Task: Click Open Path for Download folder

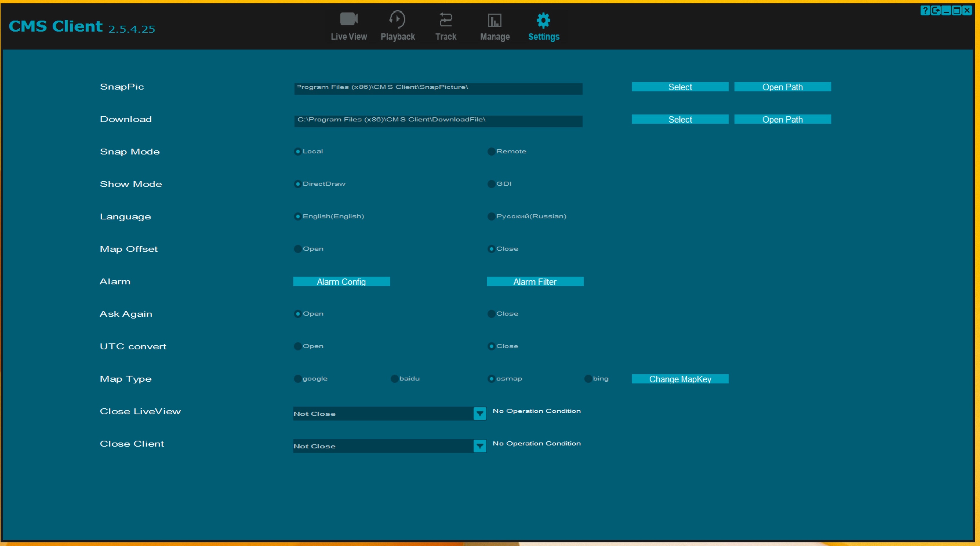Action: pyautogui.click(x=782, y=119)
